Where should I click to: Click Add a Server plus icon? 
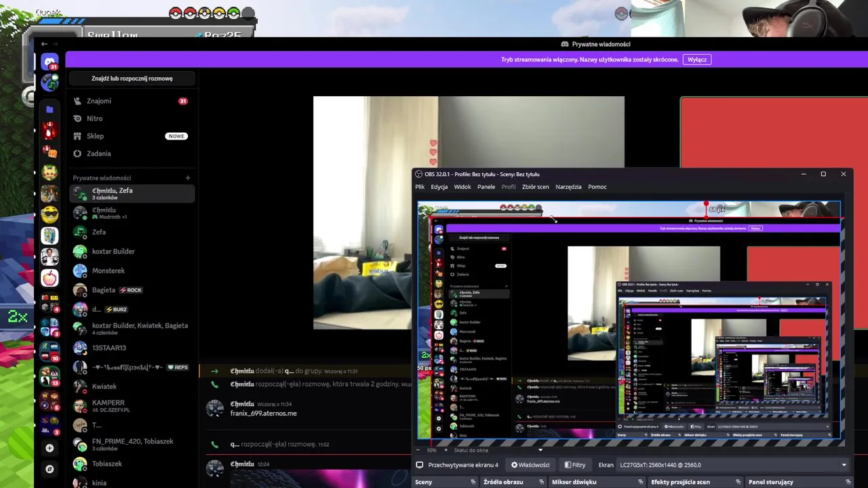50,448
